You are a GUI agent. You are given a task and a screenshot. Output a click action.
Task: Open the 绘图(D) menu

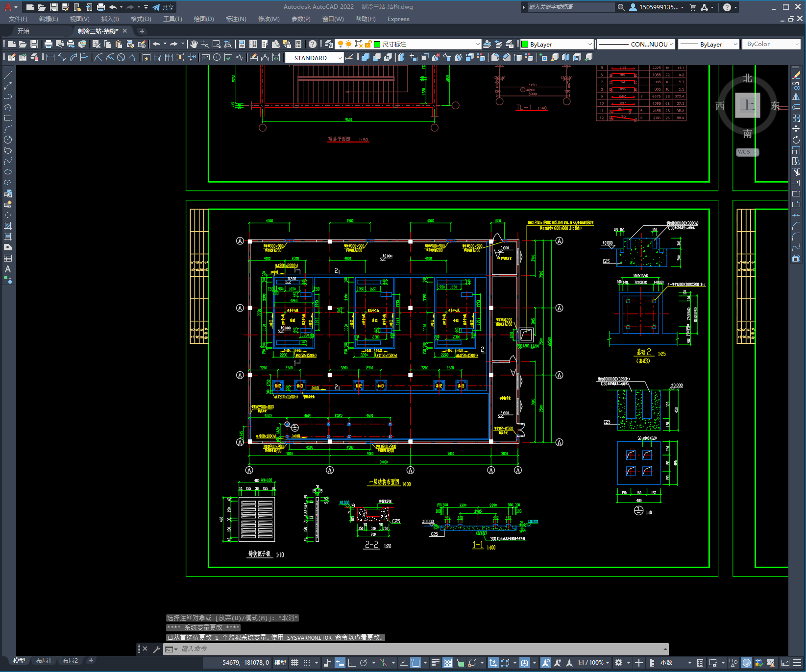tap(204, 19)
